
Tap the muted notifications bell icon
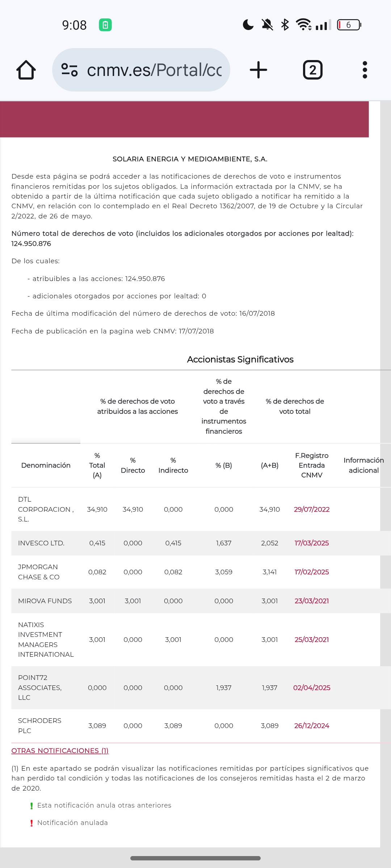point(268,25)
